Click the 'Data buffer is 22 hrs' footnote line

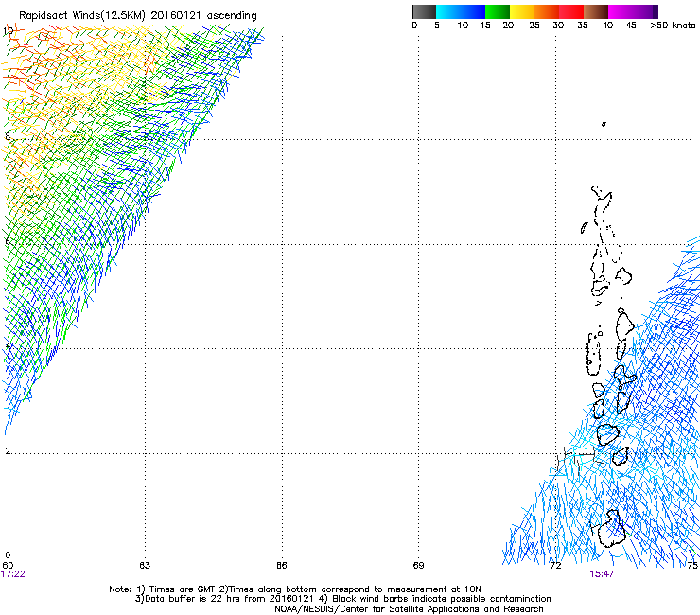click(342, 599)
